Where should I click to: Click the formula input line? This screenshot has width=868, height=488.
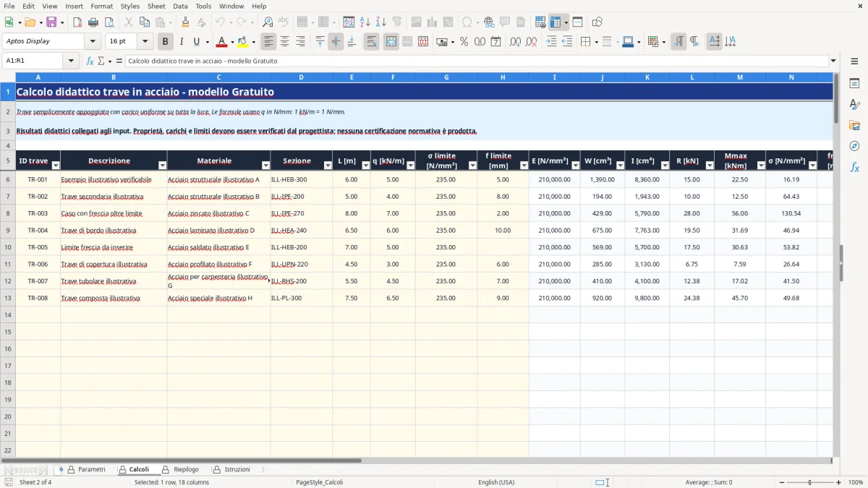[476, 61]
